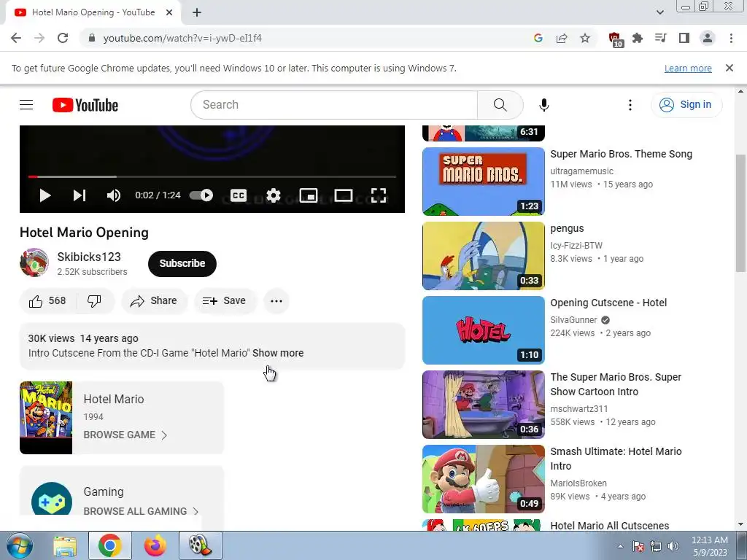
Task: Click the Chrome address bar URL
Action: click(x=182, y=38)
